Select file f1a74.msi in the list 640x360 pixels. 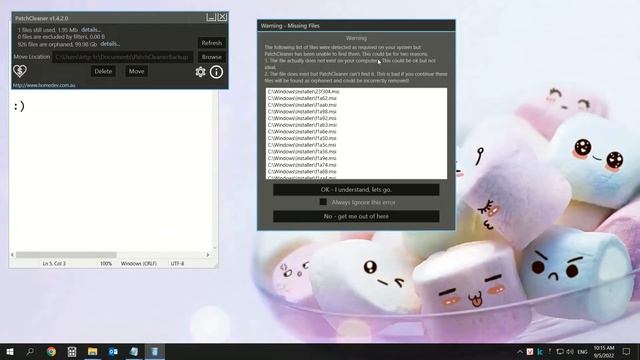click(302, 165)
